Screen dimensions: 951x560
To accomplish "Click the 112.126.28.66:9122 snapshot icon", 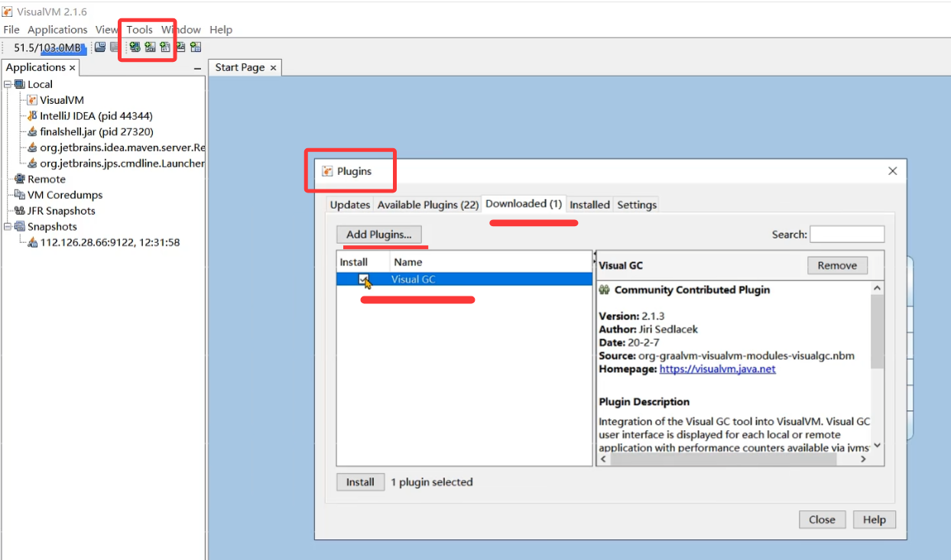I will pos(32,242).
